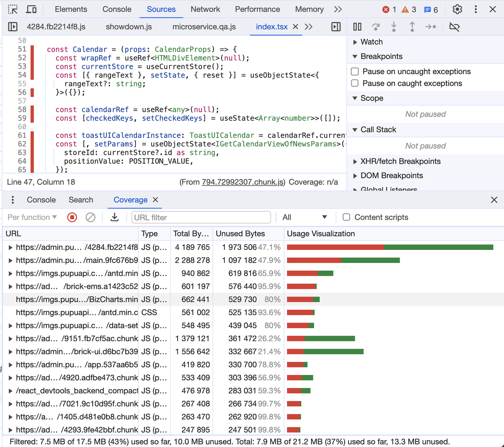
Task: Open the drawer Console tab
Action: (x=41, y=200)
